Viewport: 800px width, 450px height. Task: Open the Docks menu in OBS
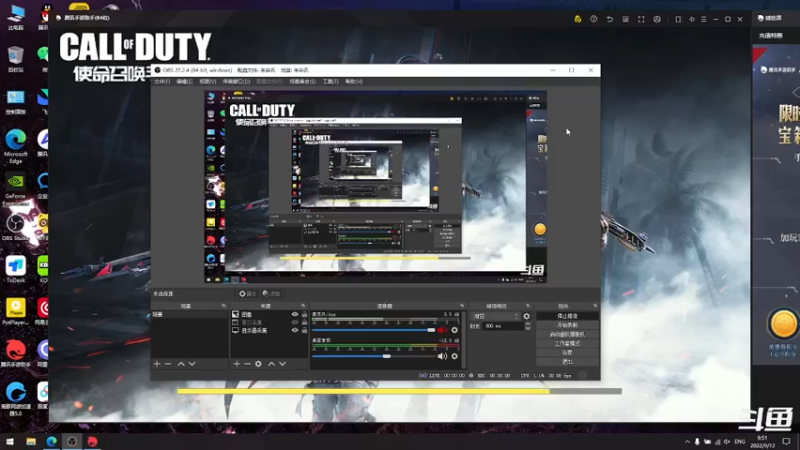coord(236,82)
